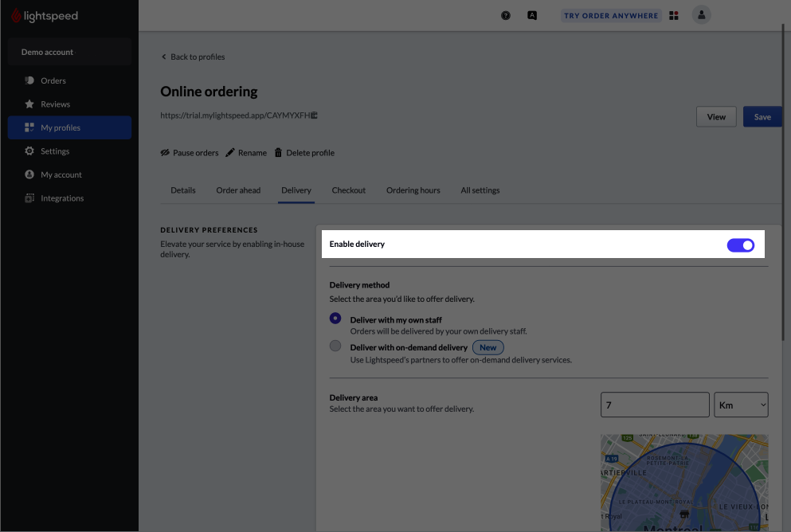Viewport: 791px width, 532px height.
Task: Open the Km distance unit dropdown
Action: (x=741, y=405)
